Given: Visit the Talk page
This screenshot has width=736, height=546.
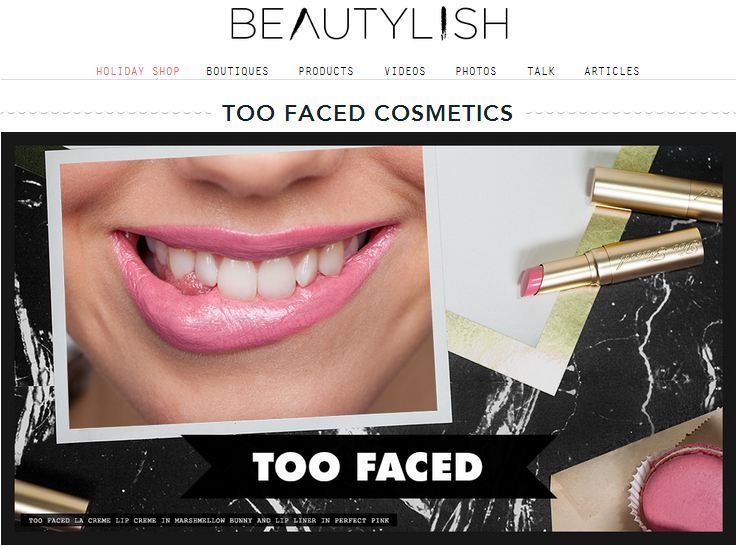Looking at the screenshot, I should (541, 71).
